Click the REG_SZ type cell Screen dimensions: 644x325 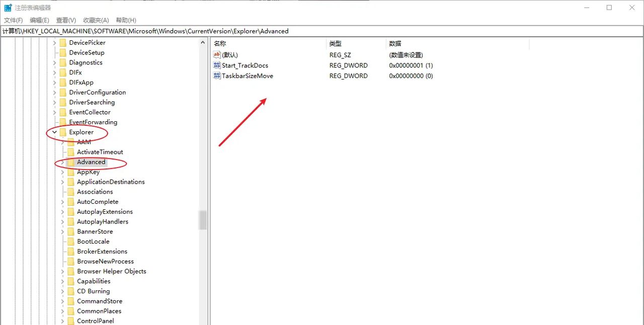341,55
